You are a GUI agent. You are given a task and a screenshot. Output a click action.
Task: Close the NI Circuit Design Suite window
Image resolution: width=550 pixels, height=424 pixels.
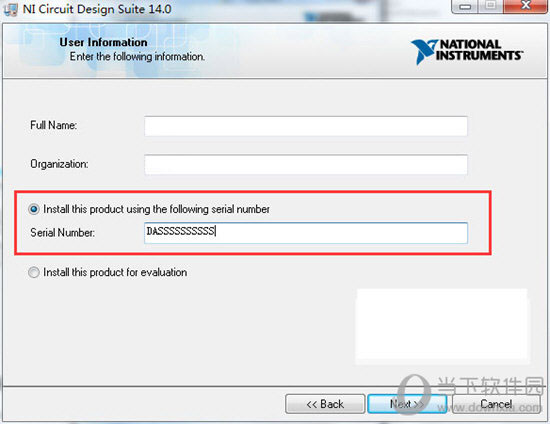pos(525,5)
